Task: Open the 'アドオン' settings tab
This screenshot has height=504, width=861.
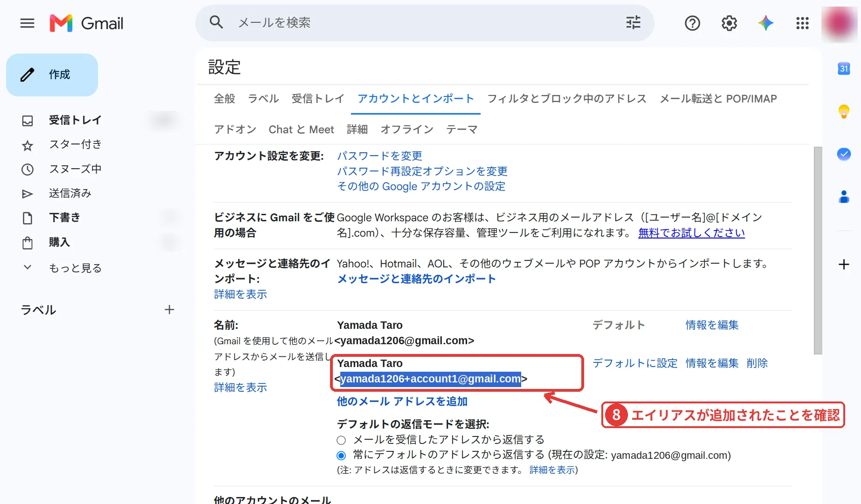Action: 235,129
